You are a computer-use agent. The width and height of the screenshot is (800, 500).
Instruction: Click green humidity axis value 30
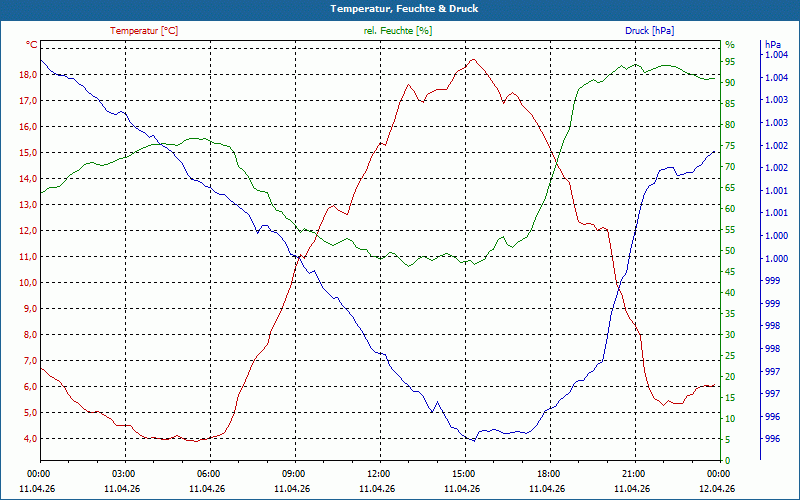[730, 335]
